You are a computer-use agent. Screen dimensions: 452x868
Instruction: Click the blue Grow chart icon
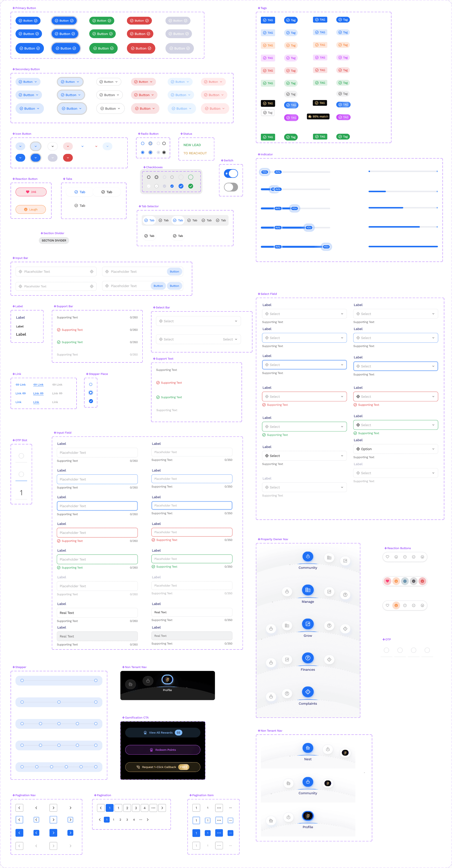307,624
